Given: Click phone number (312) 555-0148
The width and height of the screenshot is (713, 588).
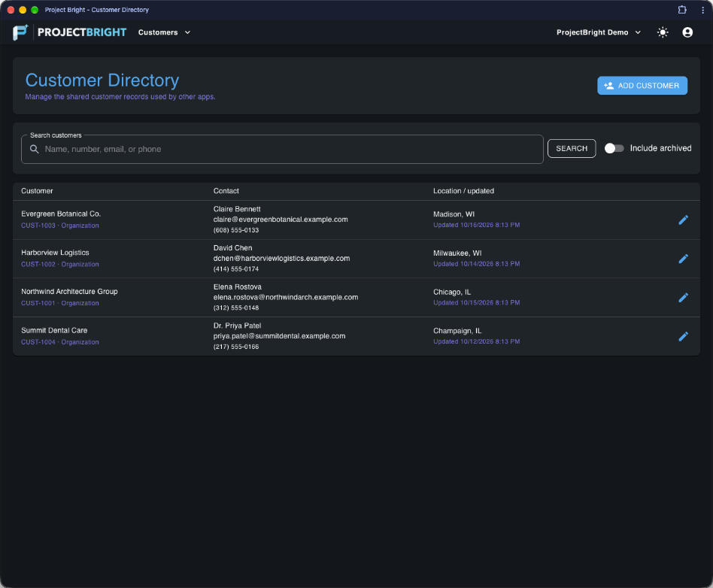Looking at the screenshot, I should [236, 308].
